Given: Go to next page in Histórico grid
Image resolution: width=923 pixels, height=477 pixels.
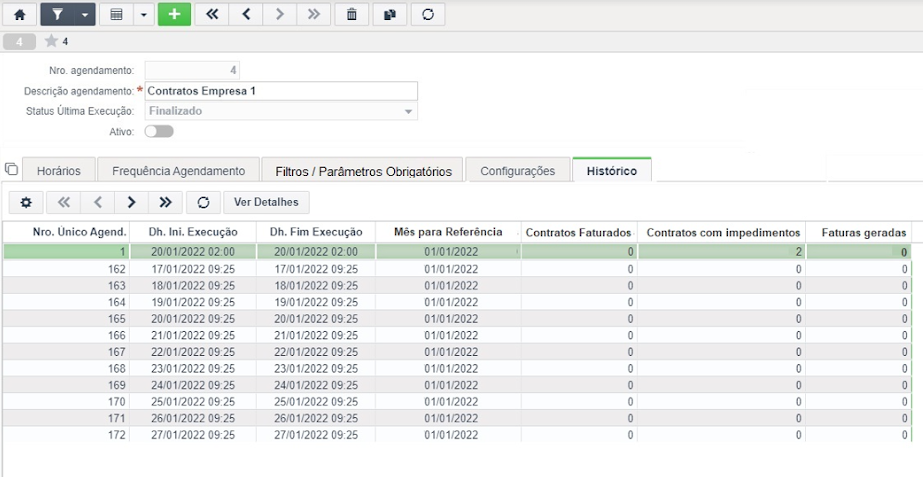Looking at the screenshot, I should click(131, 203).
